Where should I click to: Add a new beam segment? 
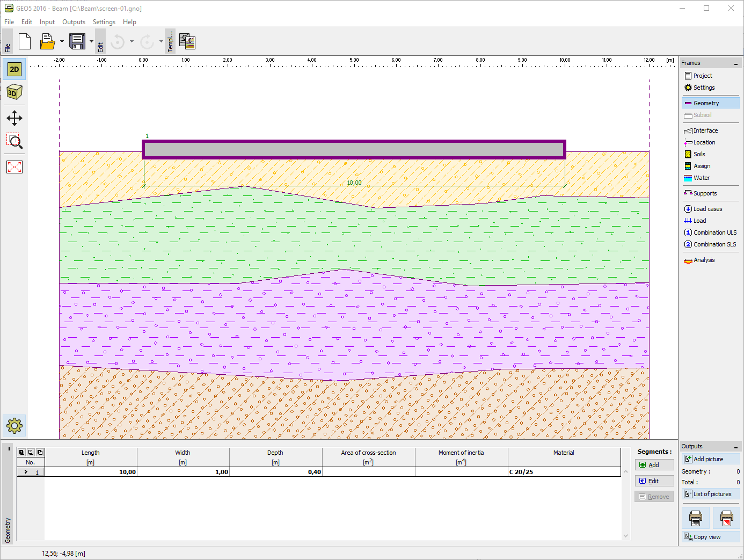point(654,465)
